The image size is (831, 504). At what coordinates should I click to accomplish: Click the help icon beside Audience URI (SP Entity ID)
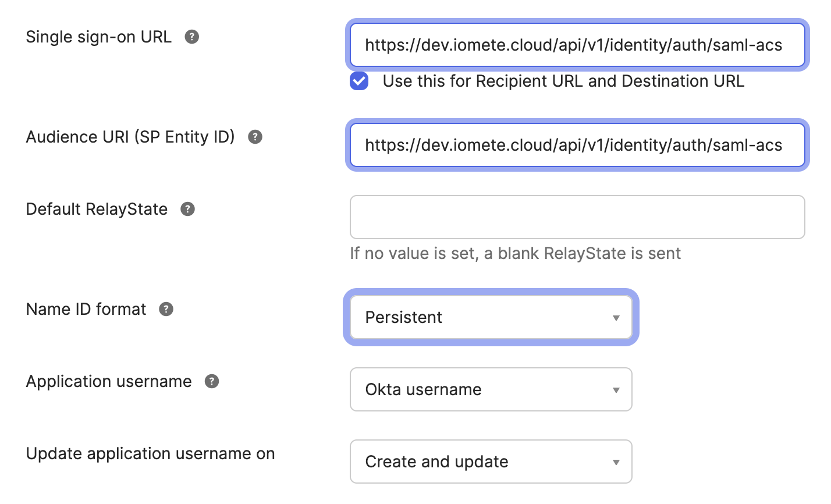[x=255, y=137]
